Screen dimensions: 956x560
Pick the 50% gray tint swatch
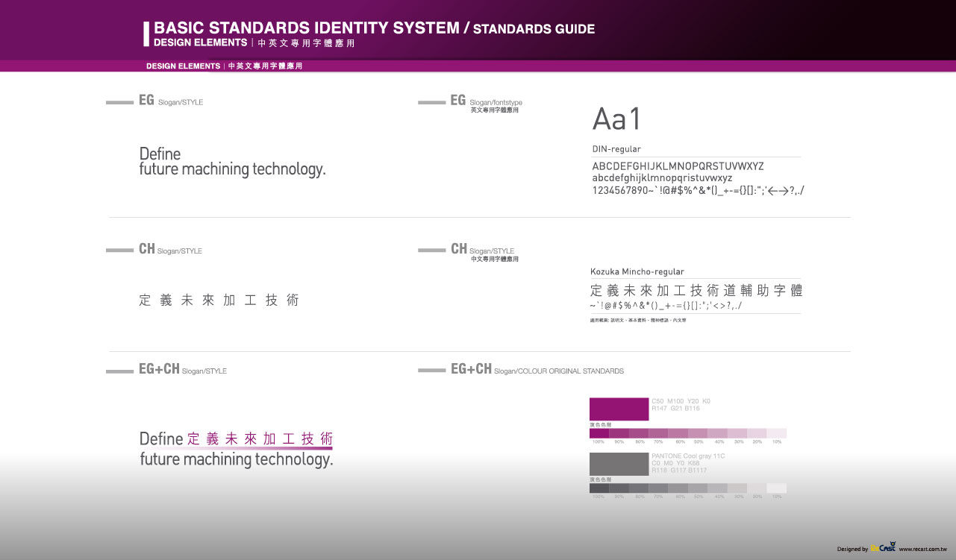tap(698, 488)
